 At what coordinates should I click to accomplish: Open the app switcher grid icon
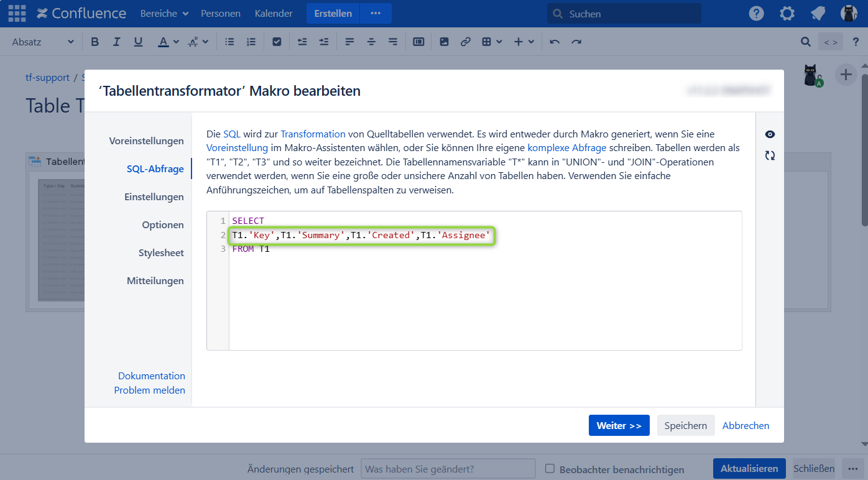[17, 13]
